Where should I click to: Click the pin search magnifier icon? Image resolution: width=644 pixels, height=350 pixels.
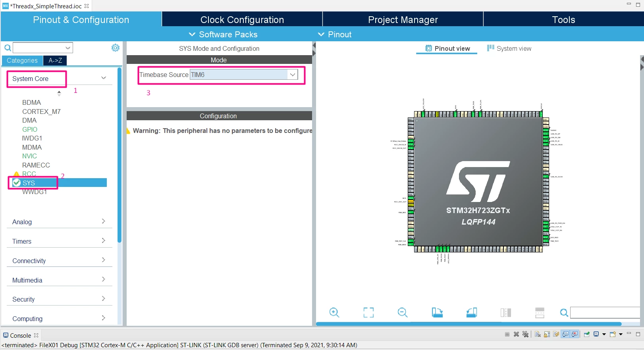564,313
